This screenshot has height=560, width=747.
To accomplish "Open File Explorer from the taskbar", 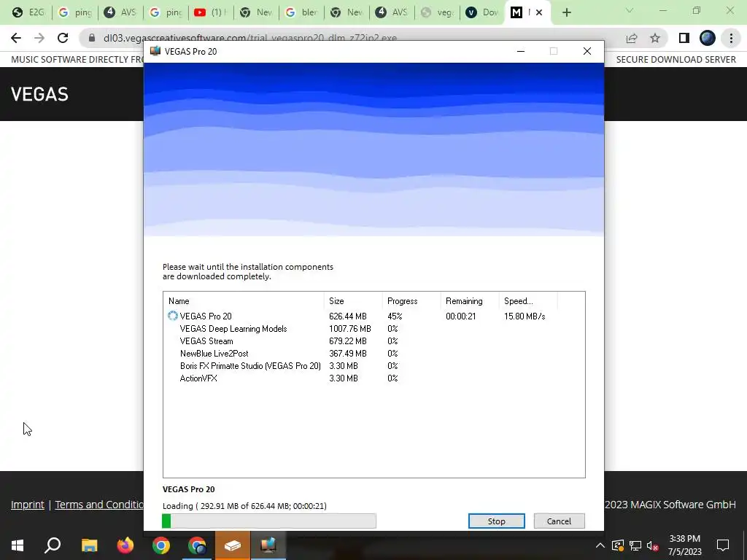I will [89, 545].
